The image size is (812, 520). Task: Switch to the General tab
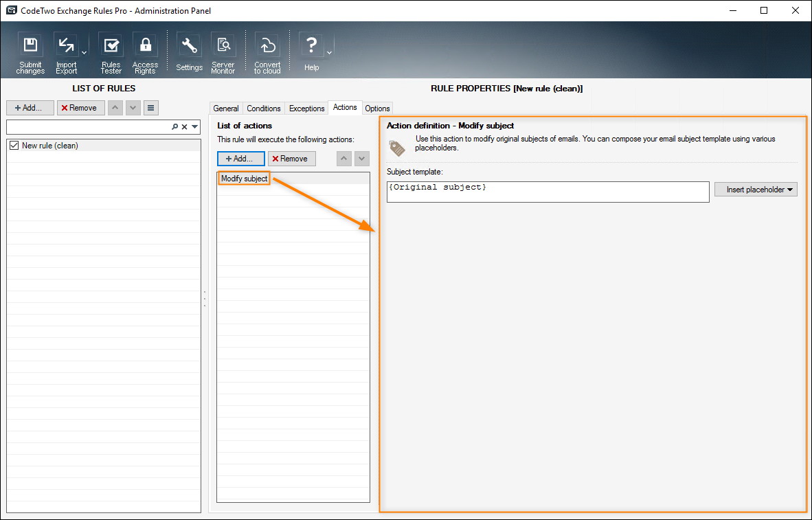click(226, 109)
